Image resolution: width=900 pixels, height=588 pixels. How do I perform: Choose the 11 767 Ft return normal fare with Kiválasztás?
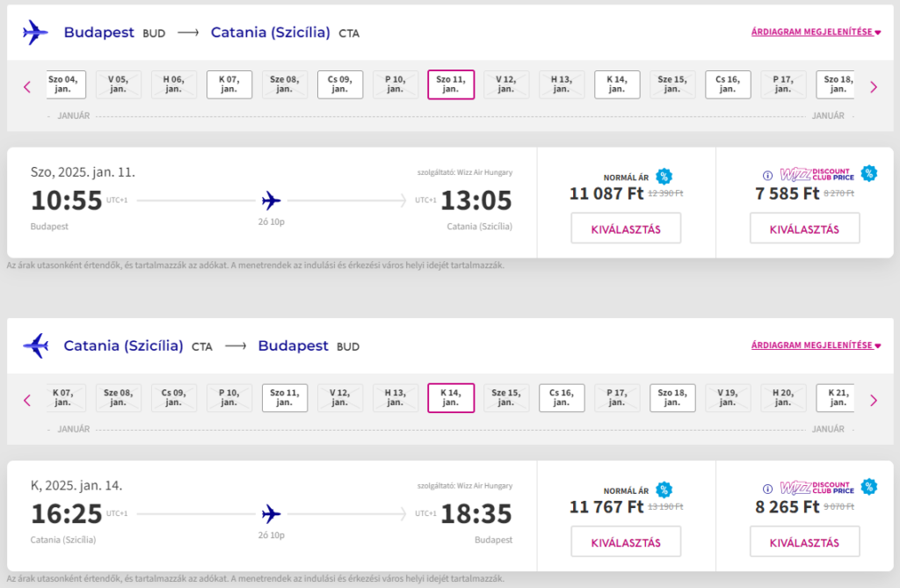point(626,541)
